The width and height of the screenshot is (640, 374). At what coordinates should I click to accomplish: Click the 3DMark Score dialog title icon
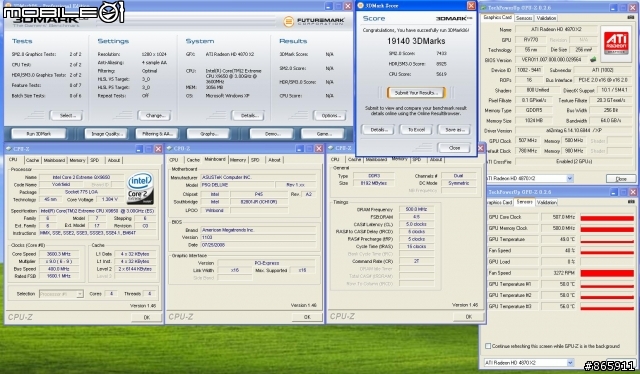coord(360,6)
